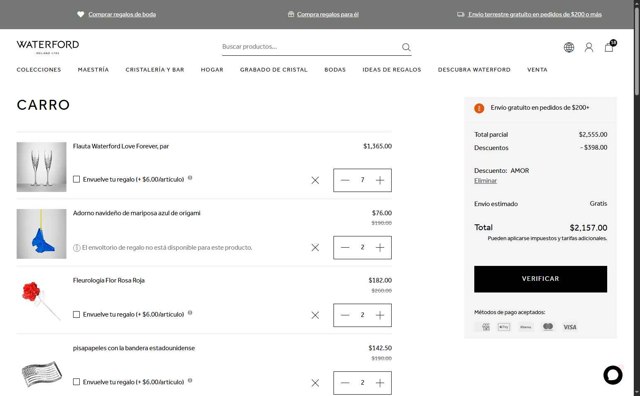
Task: Remove the American flag paperweight item
Action: pyautogui.click(x=315, y=383)
